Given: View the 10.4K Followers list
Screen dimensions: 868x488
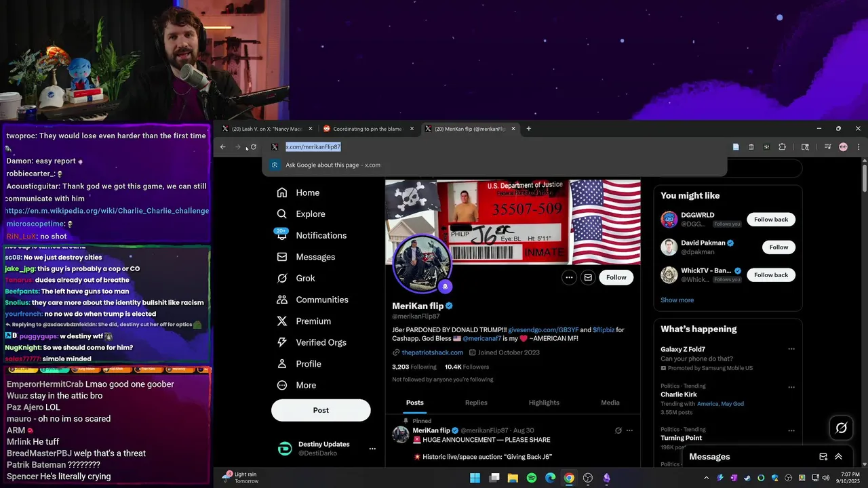Looking at the screenshot, I should pos(467,367).
